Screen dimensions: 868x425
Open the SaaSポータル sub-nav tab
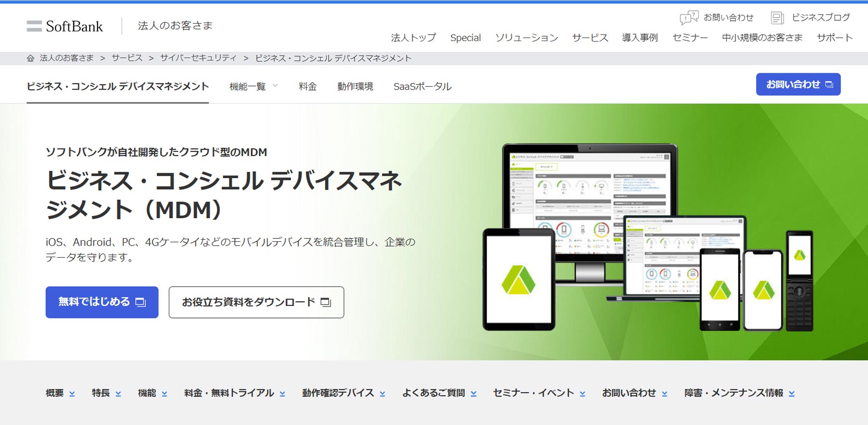(422, 86)
